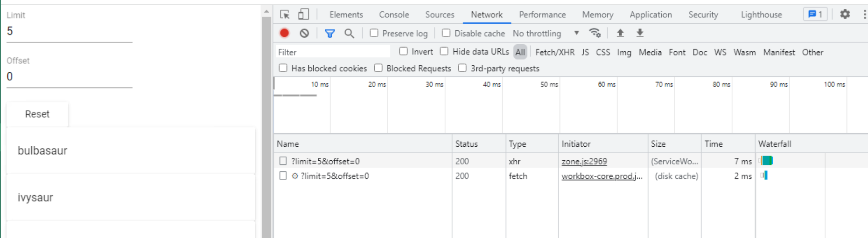Filter requests by Doc
Screen dimensions: 868x238
click(x=700, y=52)
